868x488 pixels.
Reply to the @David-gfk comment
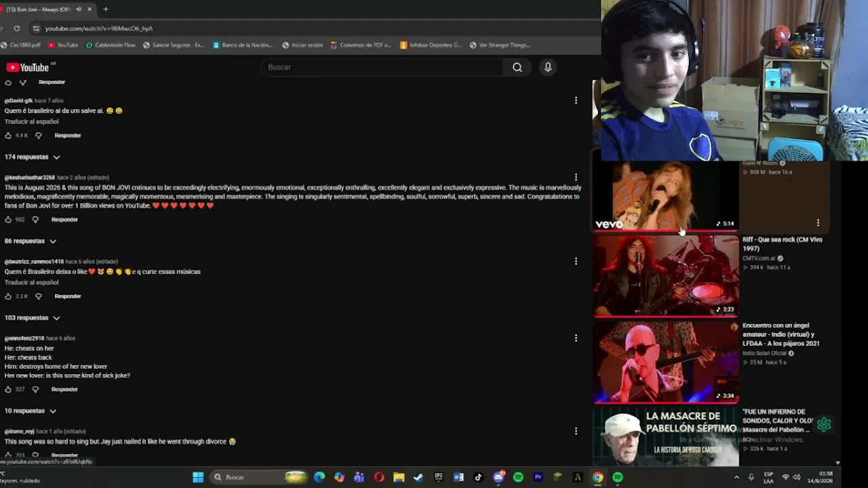tap(68, 136)
